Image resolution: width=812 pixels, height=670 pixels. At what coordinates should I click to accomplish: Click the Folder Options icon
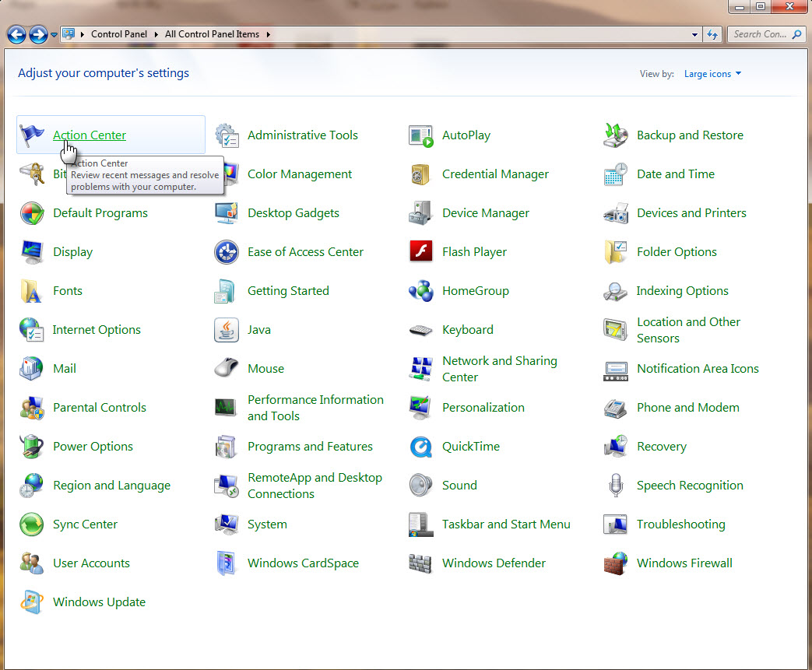pyautogui.click(x=616, y=252)
